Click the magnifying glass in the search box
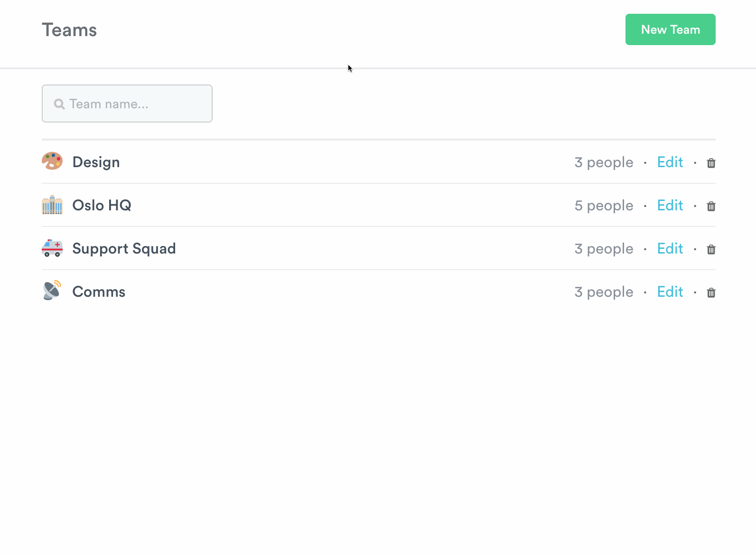The width and height of the screenshot is (756, 556). pyautogui.click(x=59, y=104)
